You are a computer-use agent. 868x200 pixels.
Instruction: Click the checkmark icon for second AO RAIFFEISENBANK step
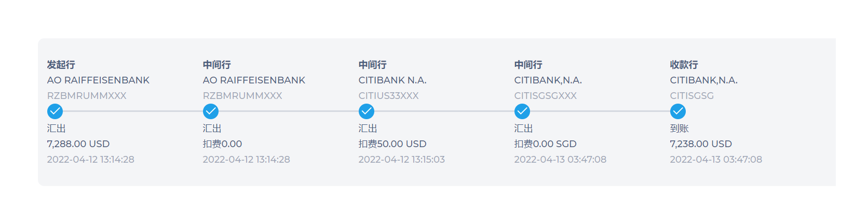(211, 111)
